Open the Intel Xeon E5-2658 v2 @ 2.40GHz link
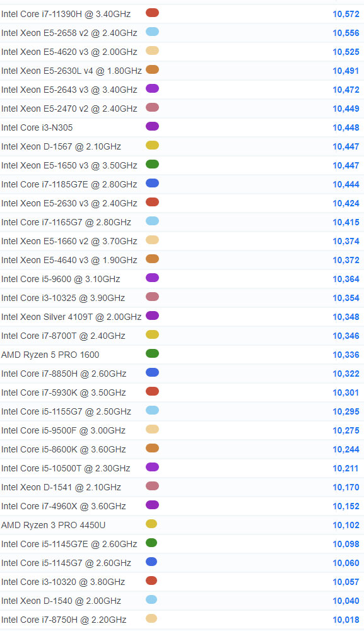 click(69, 33)
